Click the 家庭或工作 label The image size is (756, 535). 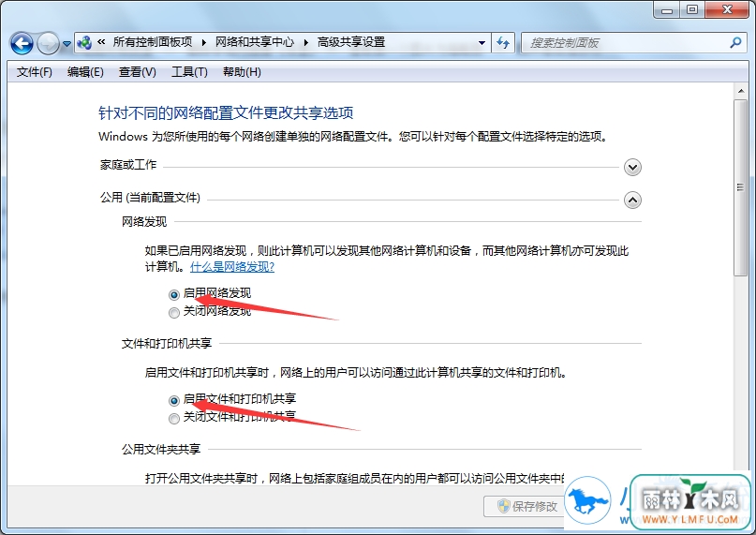(x=128, y=165)
